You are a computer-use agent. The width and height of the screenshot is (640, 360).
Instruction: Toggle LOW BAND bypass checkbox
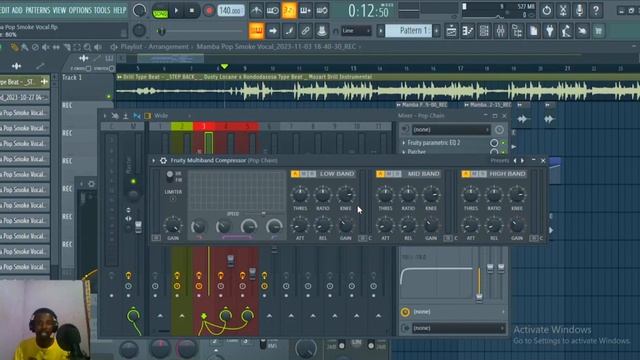click(362, 238)
